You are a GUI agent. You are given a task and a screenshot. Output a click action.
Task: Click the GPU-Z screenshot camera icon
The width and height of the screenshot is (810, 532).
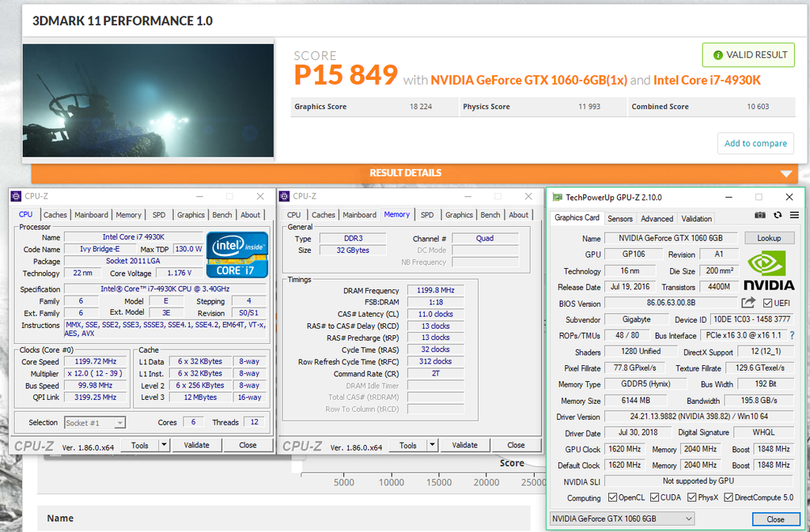point(760,215)
